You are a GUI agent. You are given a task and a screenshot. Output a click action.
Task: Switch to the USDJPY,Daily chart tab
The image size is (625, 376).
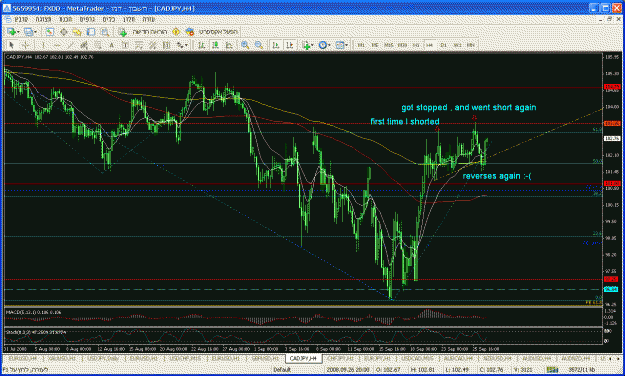pos(103,359)
